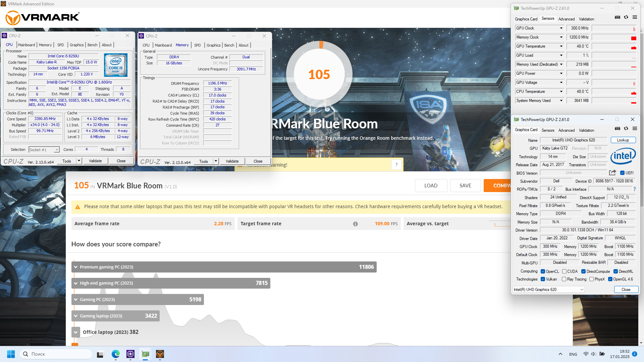Click the warning question mark button
The width and height of the screenshot is (644, 362).
coord(396,165)
